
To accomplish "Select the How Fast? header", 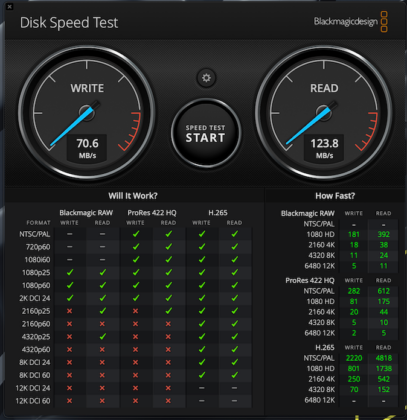I will click(335, 196).
